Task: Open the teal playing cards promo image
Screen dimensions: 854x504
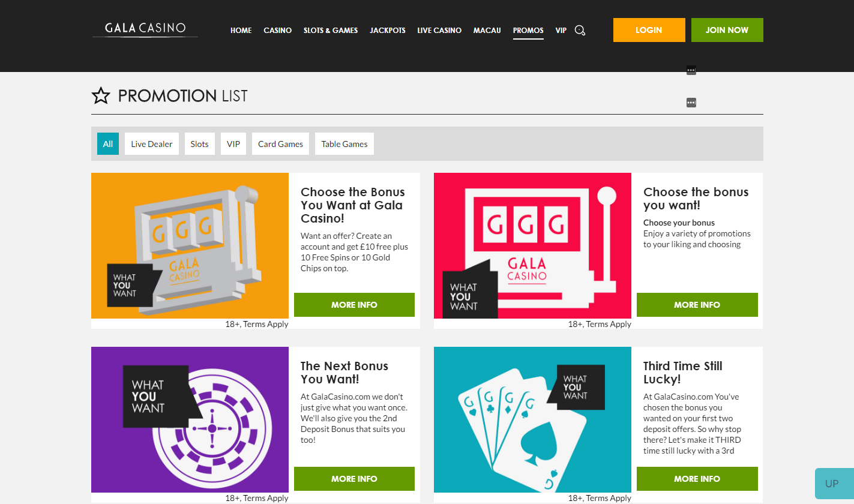Action: (533, 420)
